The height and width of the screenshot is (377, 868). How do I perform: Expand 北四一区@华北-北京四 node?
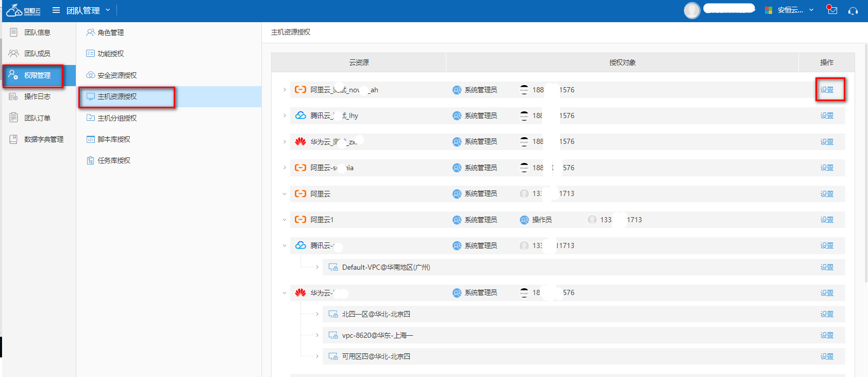(x=317, y=314)
